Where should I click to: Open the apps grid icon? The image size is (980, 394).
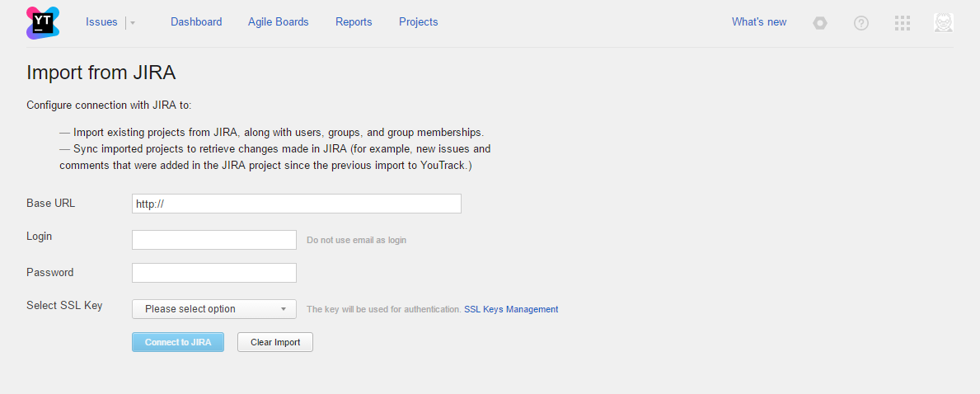tap(903, 23)
